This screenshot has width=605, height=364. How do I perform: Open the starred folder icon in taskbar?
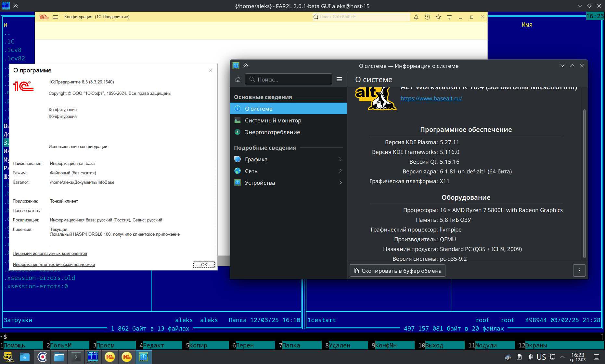click(25, 357)
